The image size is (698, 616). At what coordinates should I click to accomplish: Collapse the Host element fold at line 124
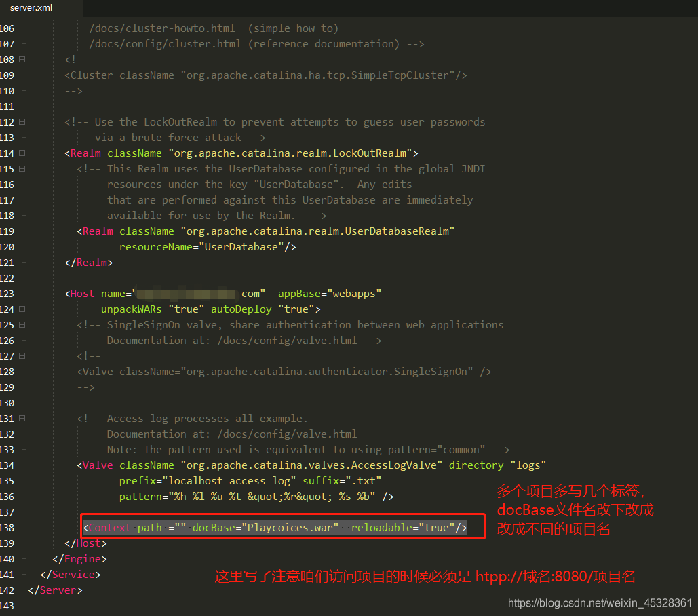click(22, 309)
